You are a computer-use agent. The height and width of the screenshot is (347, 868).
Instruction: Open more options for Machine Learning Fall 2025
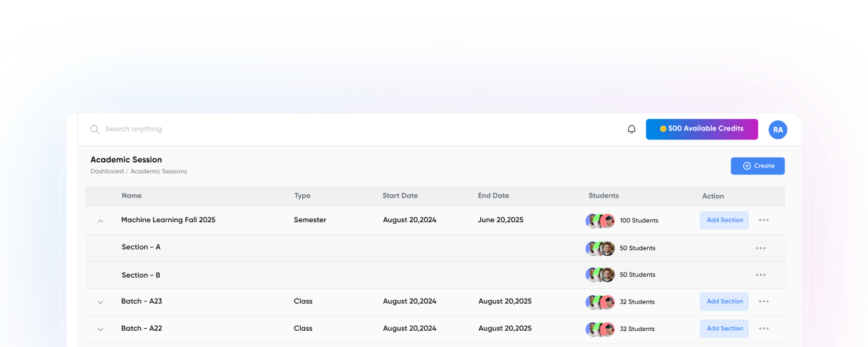coord(764,220)
